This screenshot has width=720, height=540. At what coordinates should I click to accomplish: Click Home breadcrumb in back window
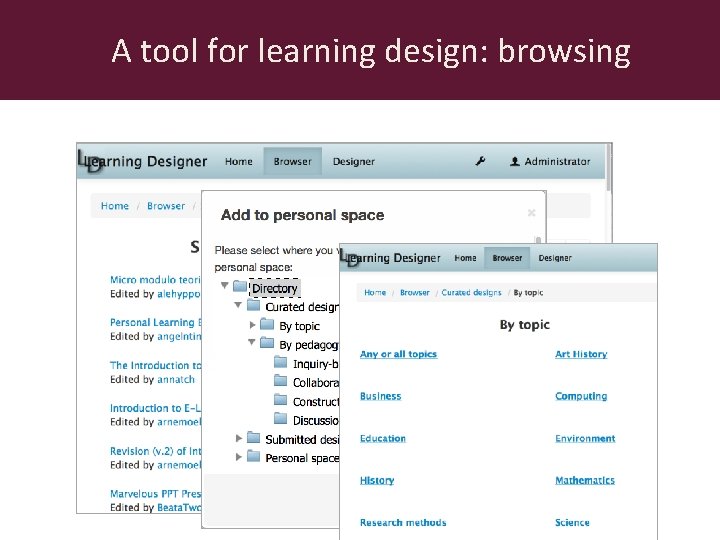[x=115, y=206]
